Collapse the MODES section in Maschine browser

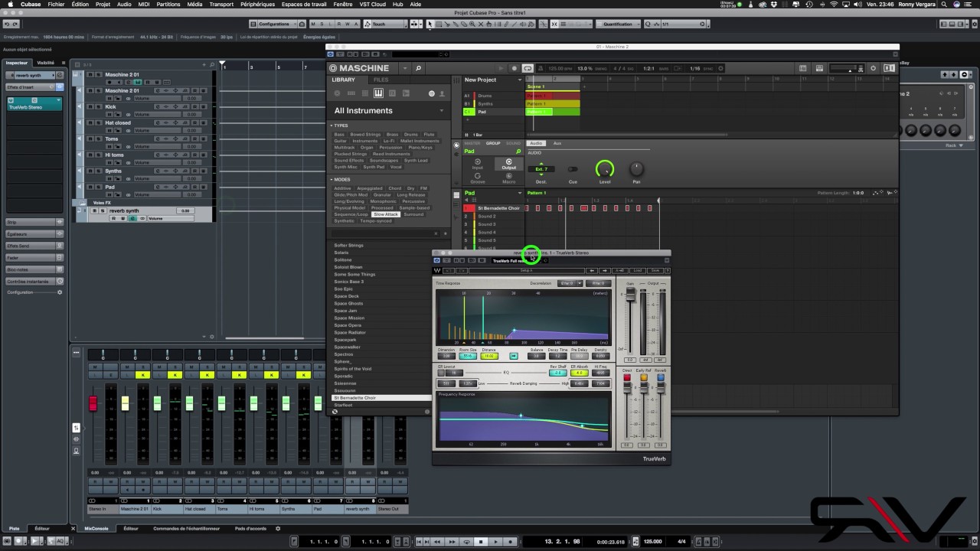[x=332, y=180]
